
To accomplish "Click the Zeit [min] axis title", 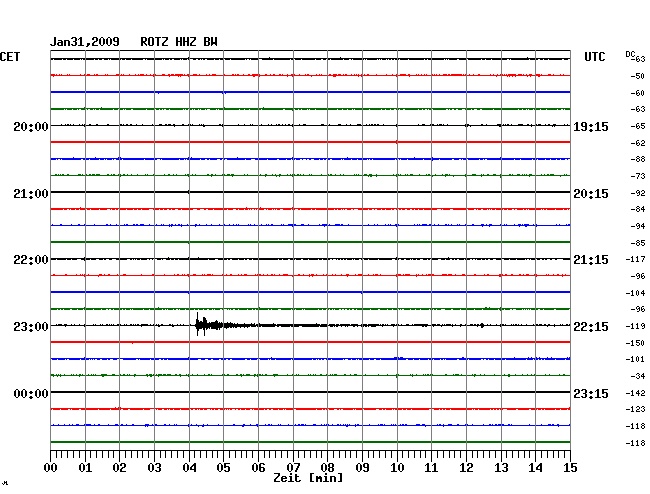I will click(308, 478).
